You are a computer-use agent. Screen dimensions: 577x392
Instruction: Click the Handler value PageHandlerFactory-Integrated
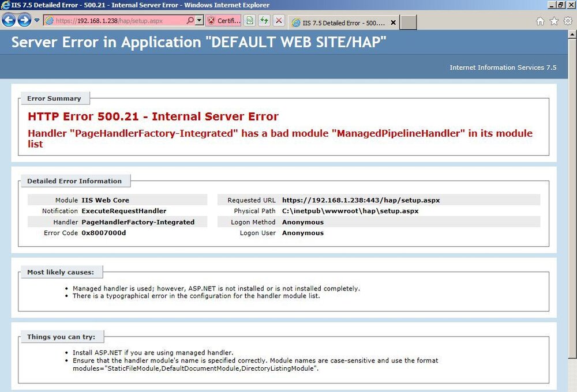point(138,222)
